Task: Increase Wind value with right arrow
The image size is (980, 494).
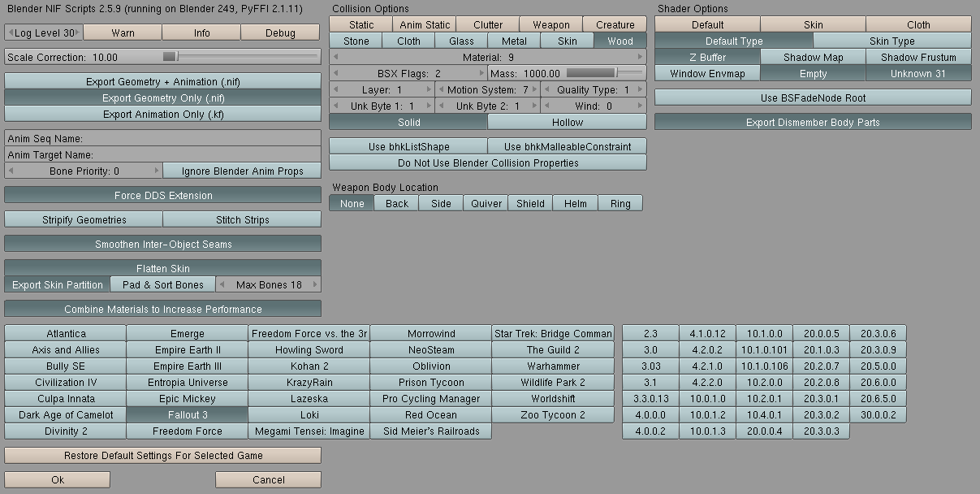Action: pos(641,106)
